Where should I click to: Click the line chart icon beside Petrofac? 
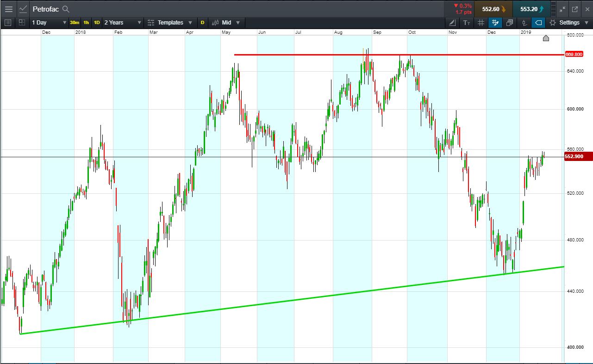pyautogui.click(x=23, y=9)
